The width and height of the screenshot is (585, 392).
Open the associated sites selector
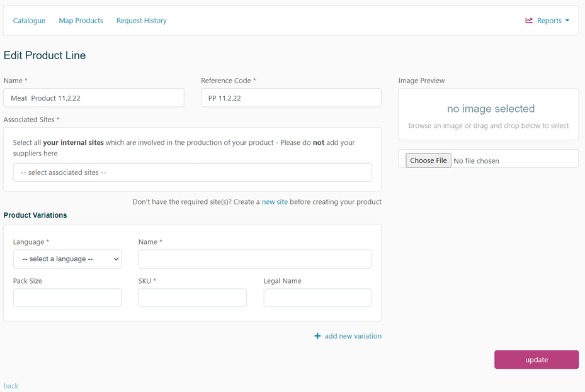[x=192, y=172]
